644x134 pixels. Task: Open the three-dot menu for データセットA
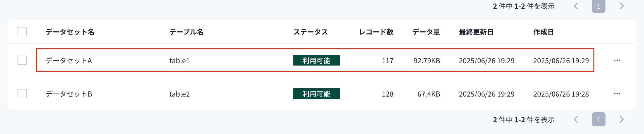point(617,60)
